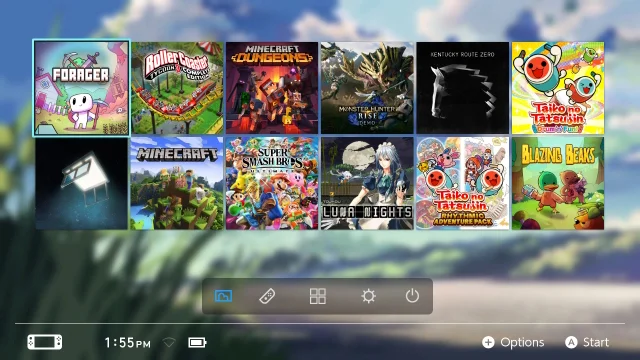Image resolution: width=640 pixels, height=360 pixels.
Task: Select the Forager game tile
Action: tap(82, 88)
